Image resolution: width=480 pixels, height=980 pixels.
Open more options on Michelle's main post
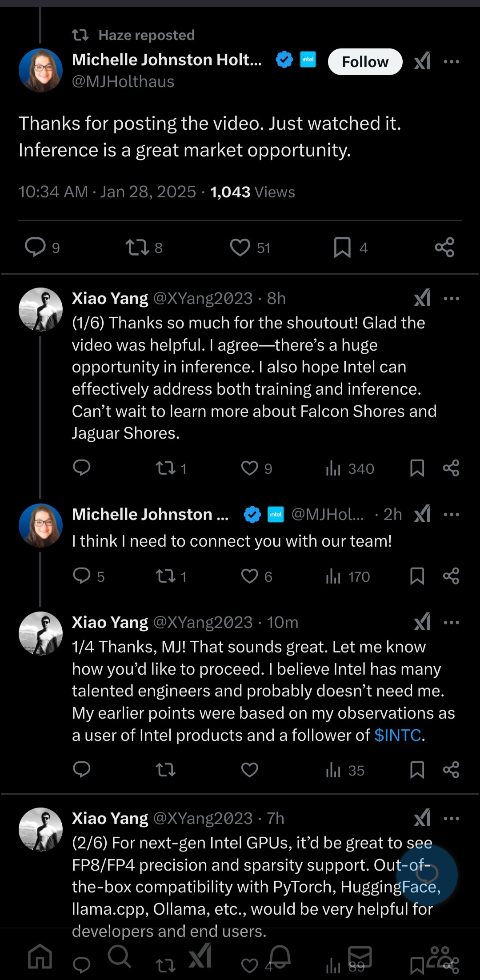451,61
